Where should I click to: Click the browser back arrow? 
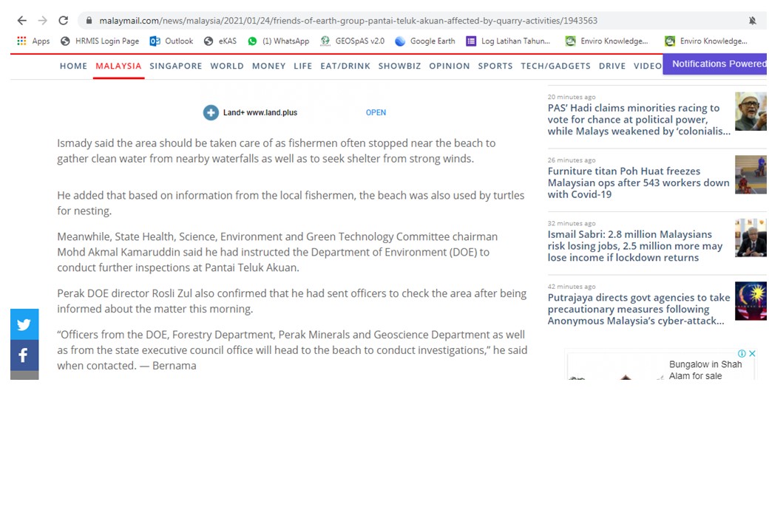click(21, 21)
